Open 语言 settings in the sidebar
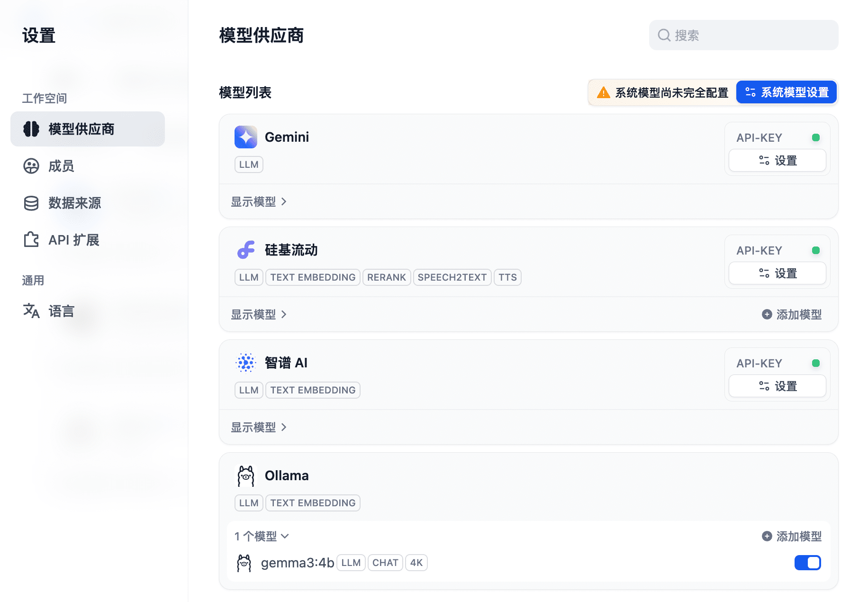 (88, 311)
